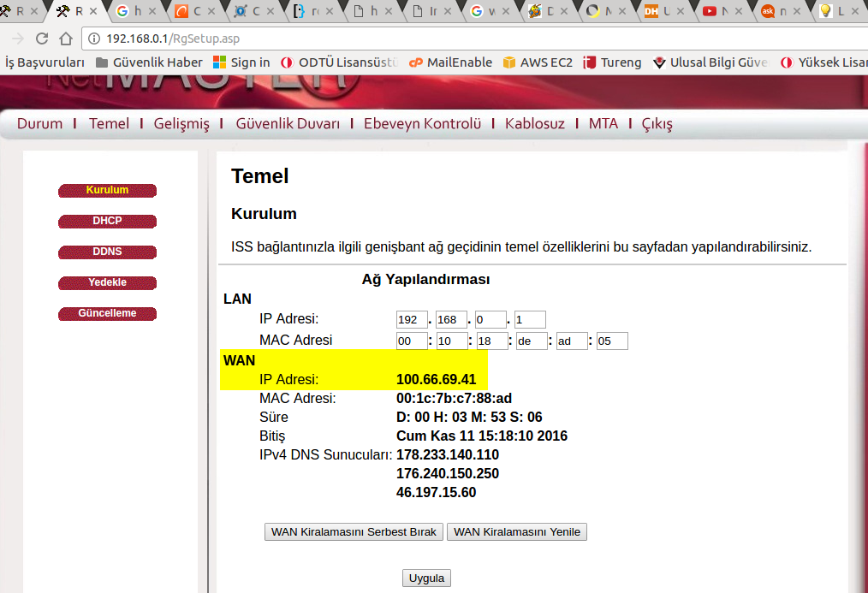Click the Uygula apply button

point(426,578)
